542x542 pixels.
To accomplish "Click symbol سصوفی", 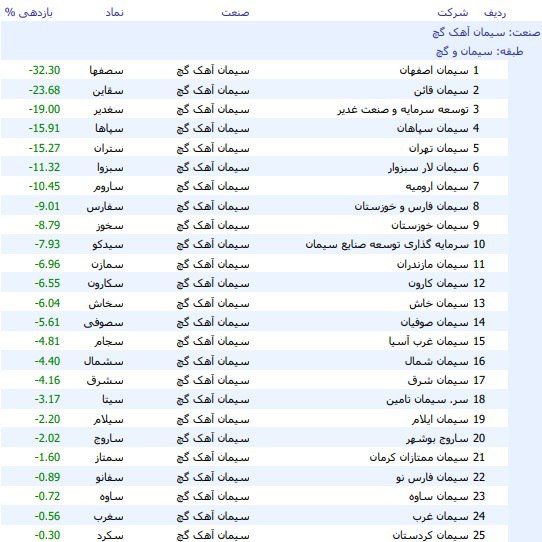I will point(104,323).
